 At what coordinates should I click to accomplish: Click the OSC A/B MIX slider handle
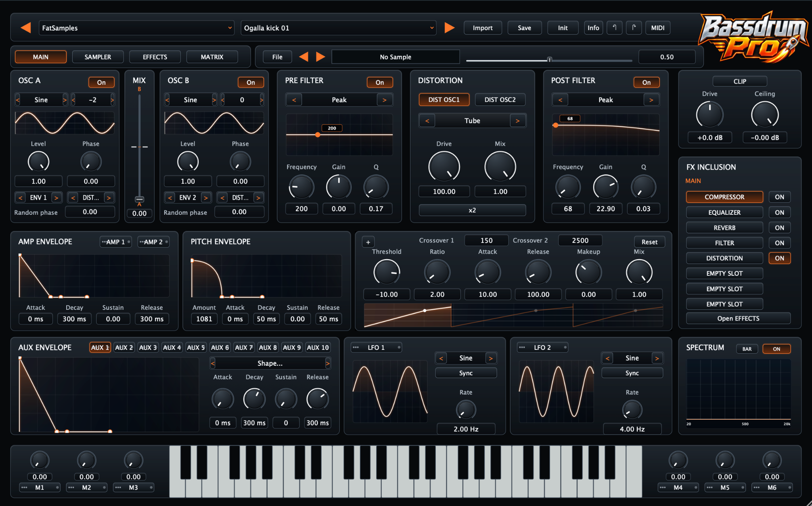click(139, 199)
